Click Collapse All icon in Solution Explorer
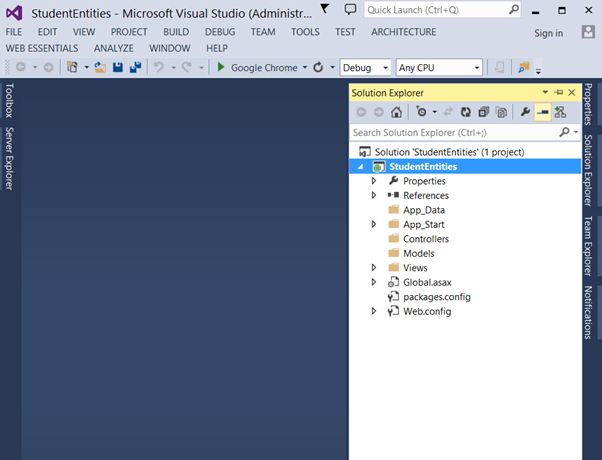 pos(484,112)
